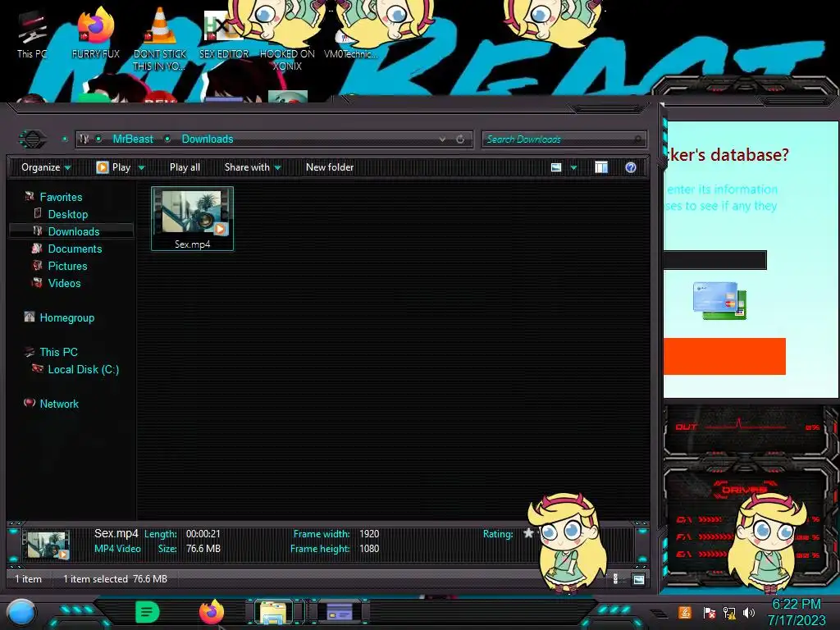This screenshot has width=840, height=630.
Task: Select Homegroup in navigation pane
Action: click(66, 317)
